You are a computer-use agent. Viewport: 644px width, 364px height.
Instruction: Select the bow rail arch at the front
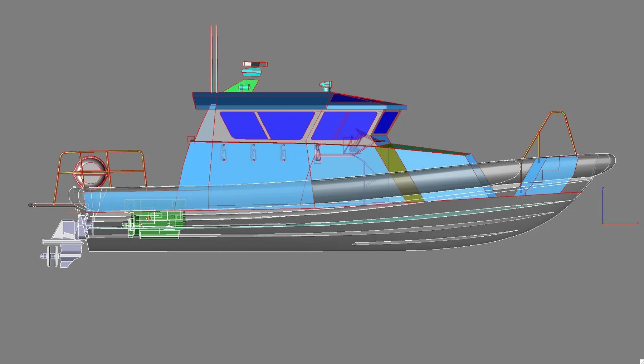pos(549,135)
